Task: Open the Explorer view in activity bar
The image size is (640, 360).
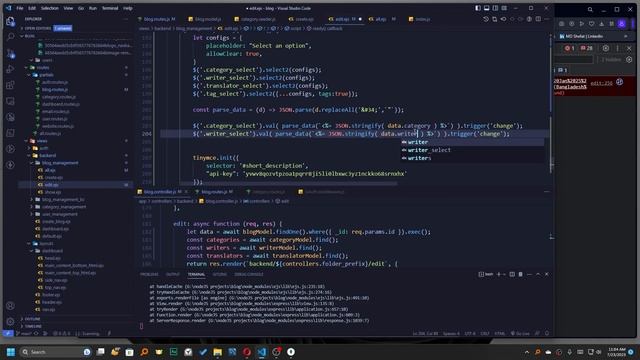Action: click(10, 21)
